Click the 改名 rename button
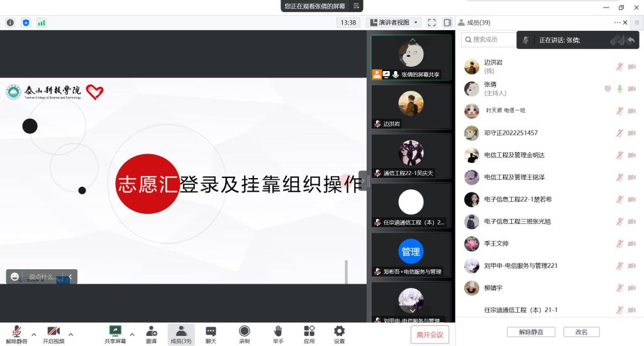Viewport: 644px width, 346px height. click(x=580, y=332)
